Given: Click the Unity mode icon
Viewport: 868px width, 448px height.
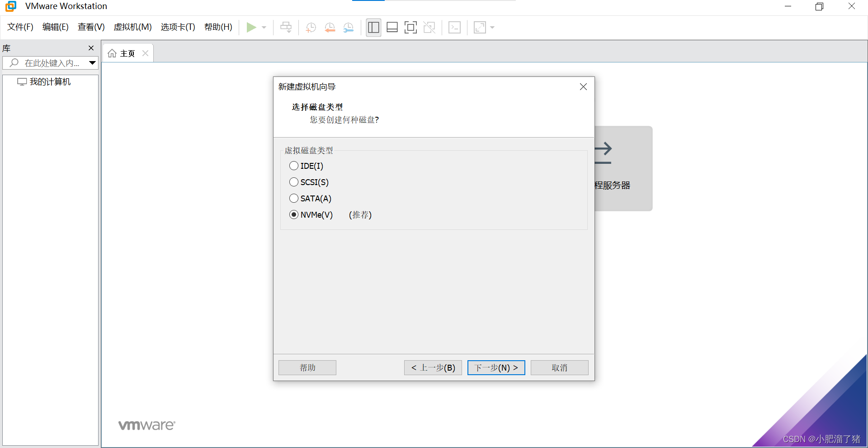Looking at the screenshot, I should point(429,28).
